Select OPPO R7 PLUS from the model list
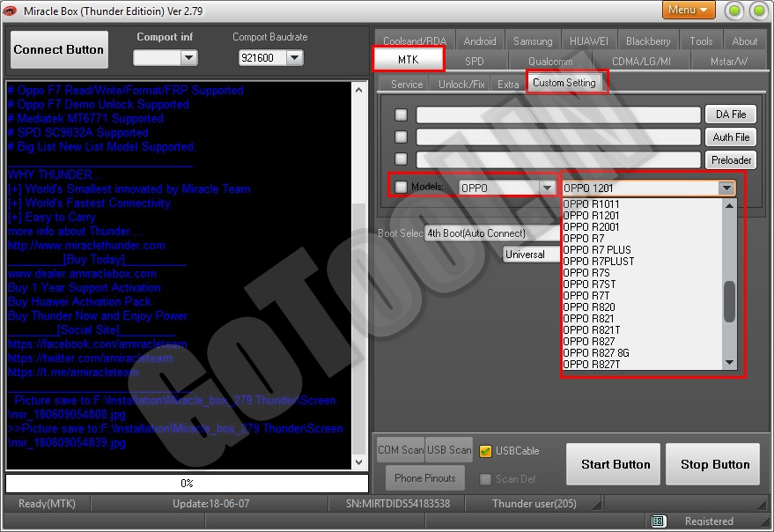 597,250
